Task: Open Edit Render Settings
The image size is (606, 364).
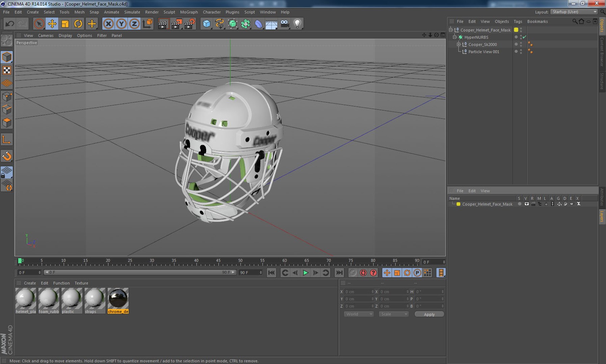Action: (190, 24)
